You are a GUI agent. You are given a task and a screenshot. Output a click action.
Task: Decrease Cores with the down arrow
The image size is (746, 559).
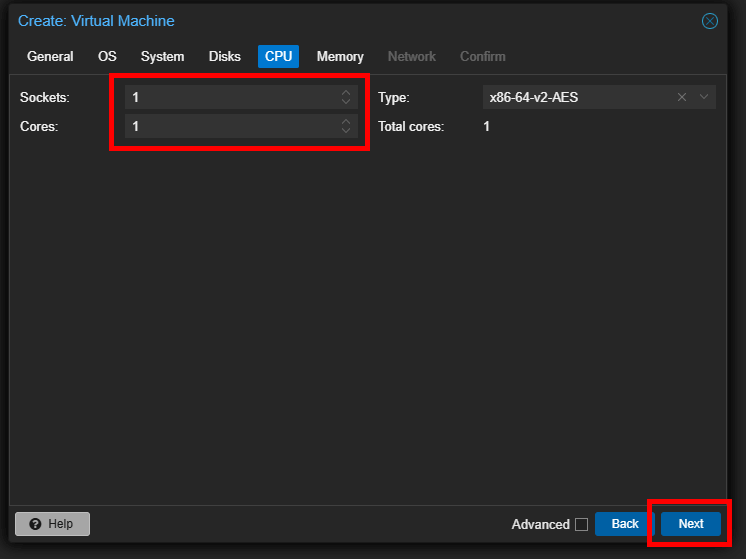[346, 130]
